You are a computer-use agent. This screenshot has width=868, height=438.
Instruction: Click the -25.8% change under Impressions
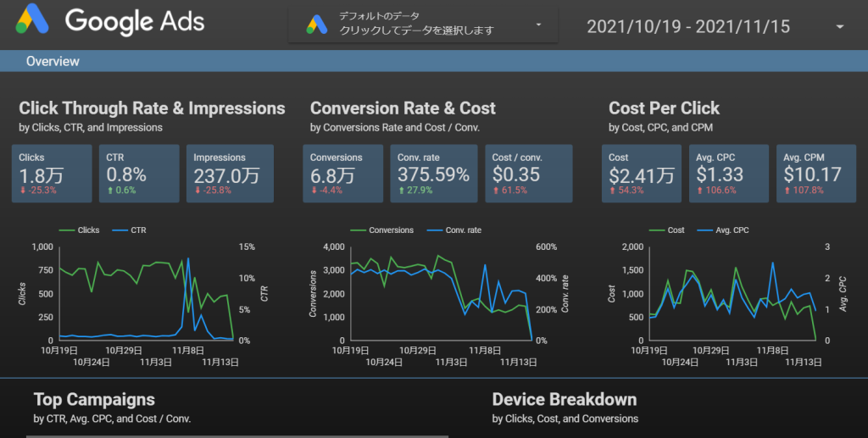[213, 191]
